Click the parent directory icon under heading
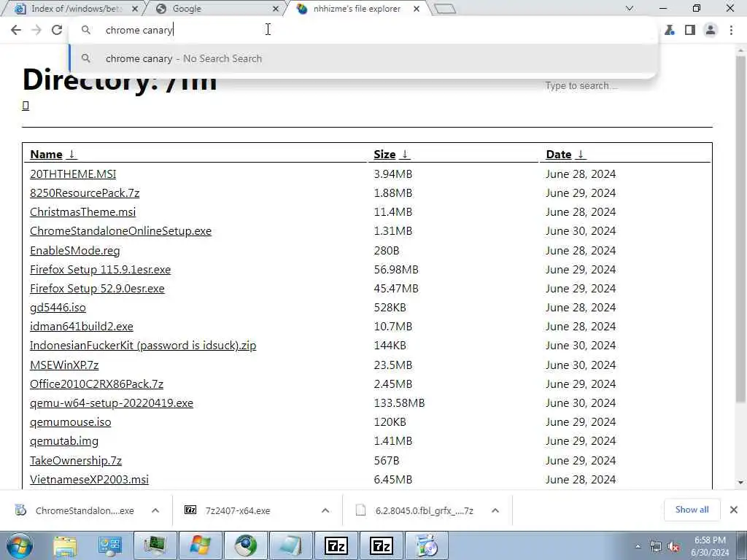The image size is (747, 560). (26, 106)
